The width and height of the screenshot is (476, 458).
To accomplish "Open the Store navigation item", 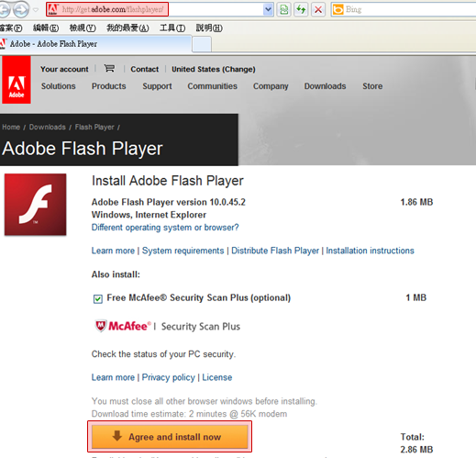I will (372, 86).
